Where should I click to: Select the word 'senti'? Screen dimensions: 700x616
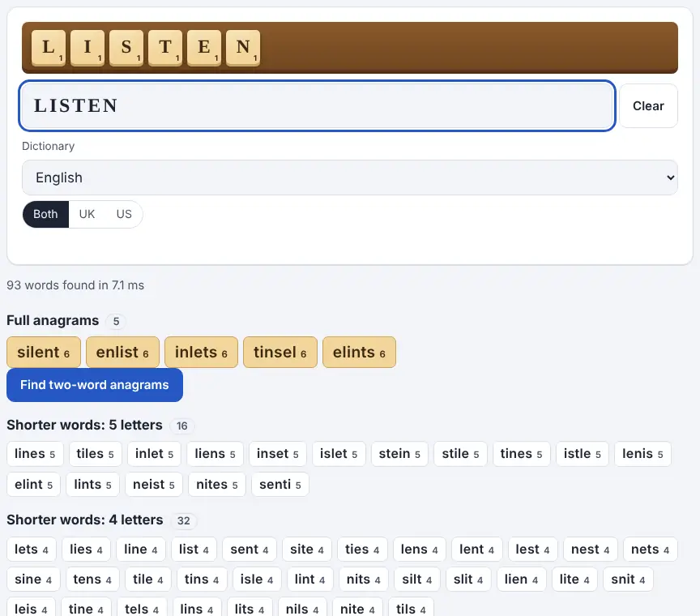coord(280,485)
